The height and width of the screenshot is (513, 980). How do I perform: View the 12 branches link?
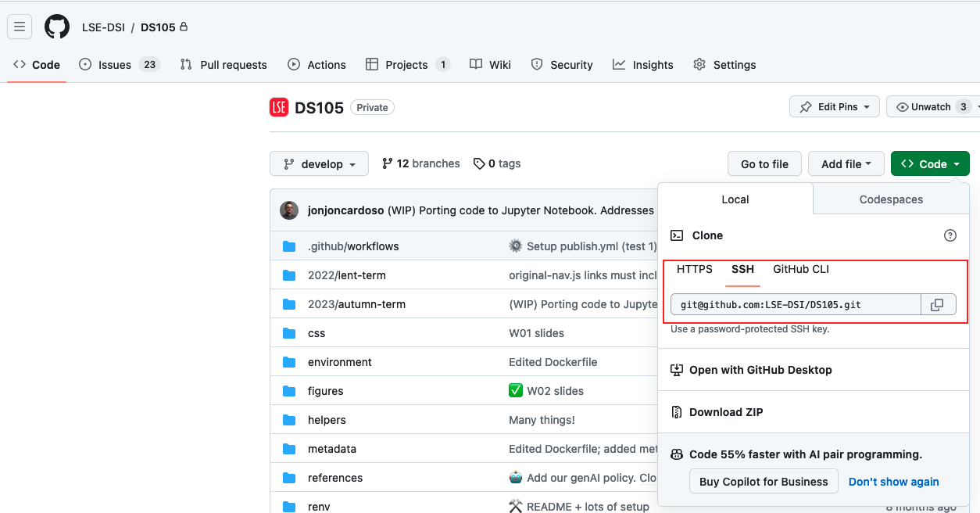pyautogui.click(x=420, y=163)
